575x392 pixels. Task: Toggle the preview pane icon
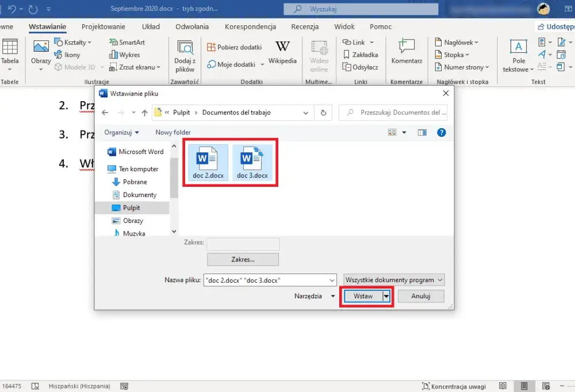click(x=422, y=132)
